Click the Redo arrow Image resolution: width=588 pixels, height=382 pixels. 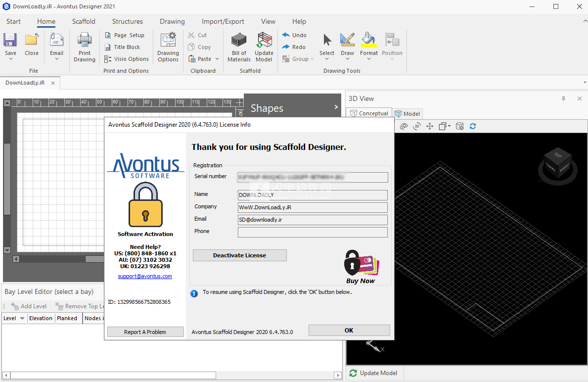coord(286,47)
